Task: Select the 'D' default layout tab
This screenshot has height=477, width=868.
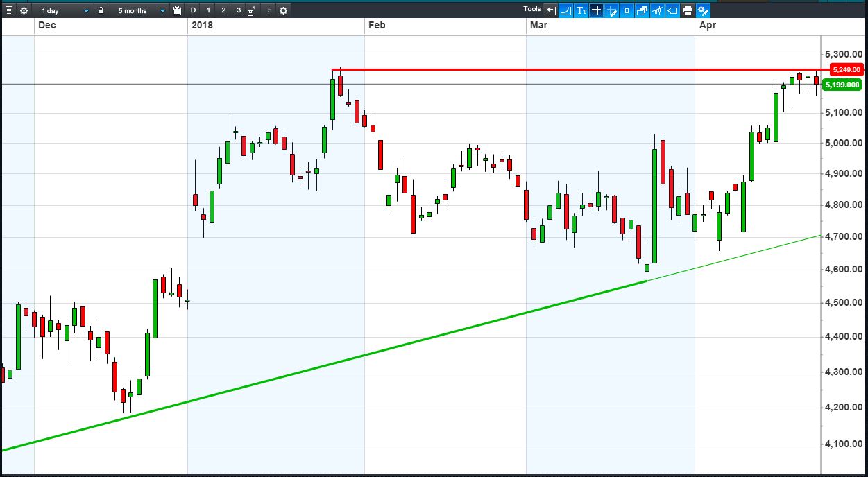Action: coord(193,10)
